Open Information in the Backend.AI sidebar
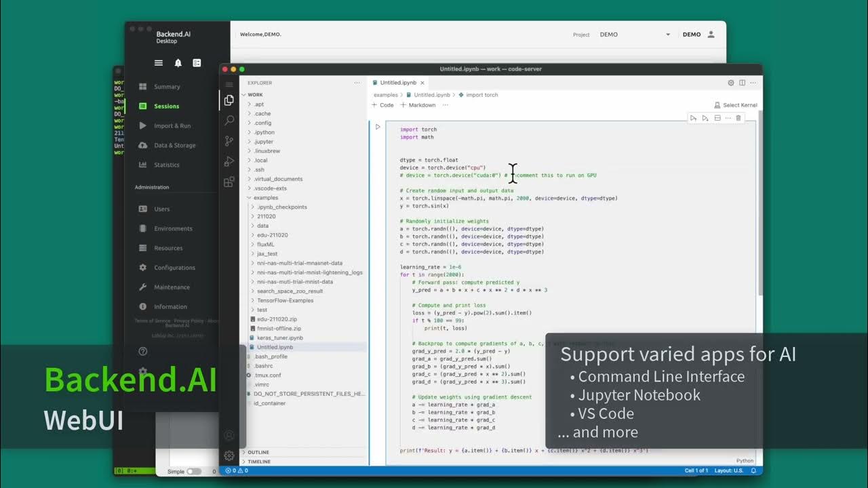Screen dimensions: 868x488 170,306
